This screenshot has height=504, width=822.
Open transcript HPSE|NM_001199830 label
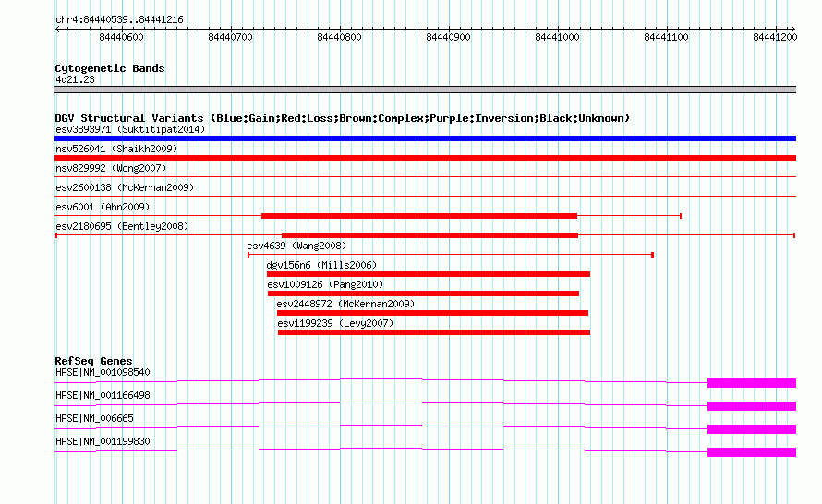click(103, 441)
